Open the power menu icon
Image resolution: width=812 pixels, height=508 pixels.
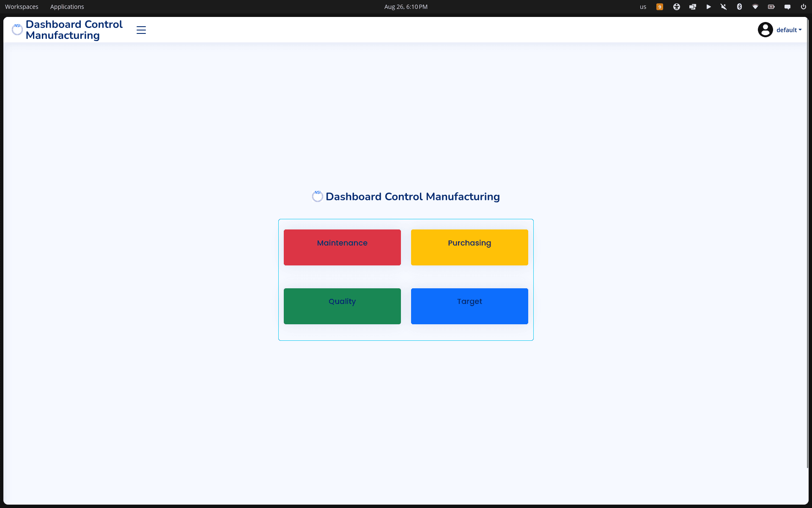pos(804,7)
